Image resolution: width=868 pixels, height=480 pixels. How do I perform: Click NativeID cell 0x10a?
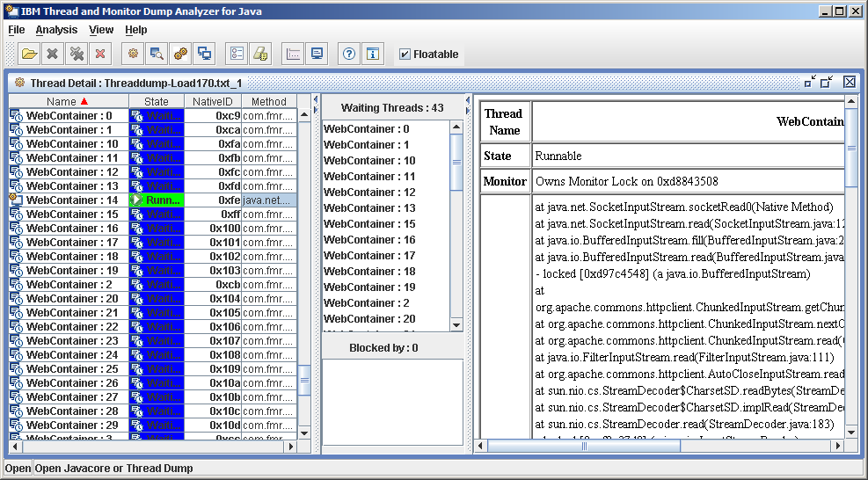pos(213,383)
